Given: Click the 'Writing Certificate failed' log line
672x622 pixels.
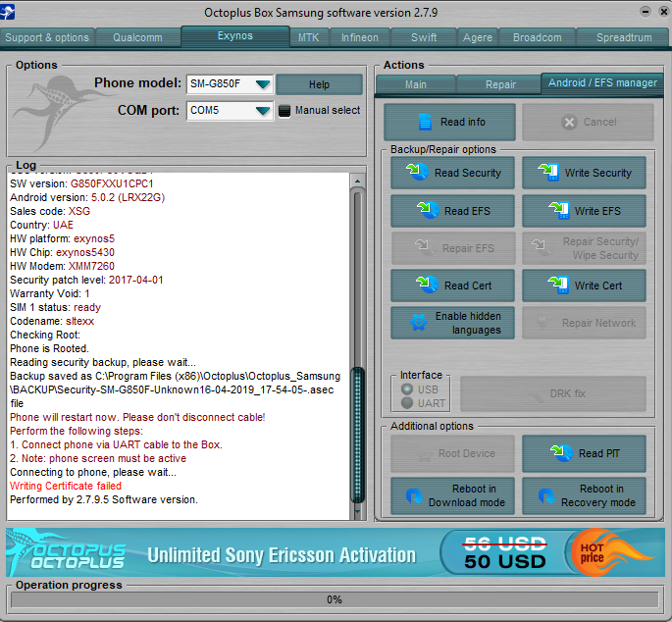Looking at the screenshot, I should 66,486.
